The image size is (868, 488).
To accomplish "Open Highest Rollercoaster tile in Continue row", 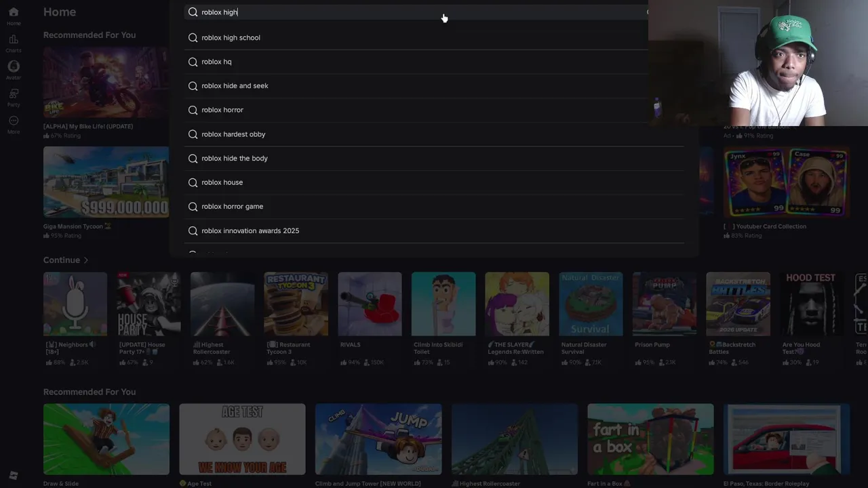I will (x=222, y=304).
